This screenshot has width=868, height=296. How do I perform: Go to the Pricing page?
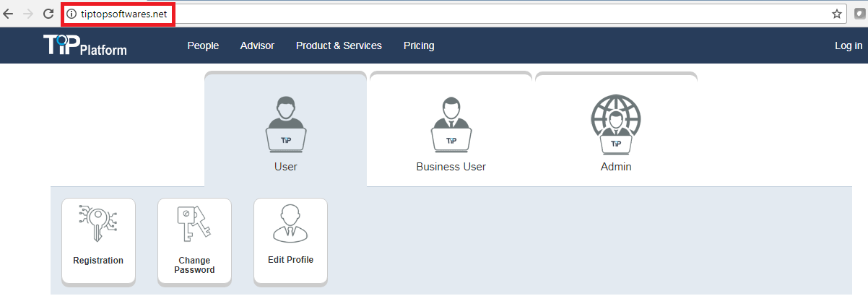tap(419, 45)
